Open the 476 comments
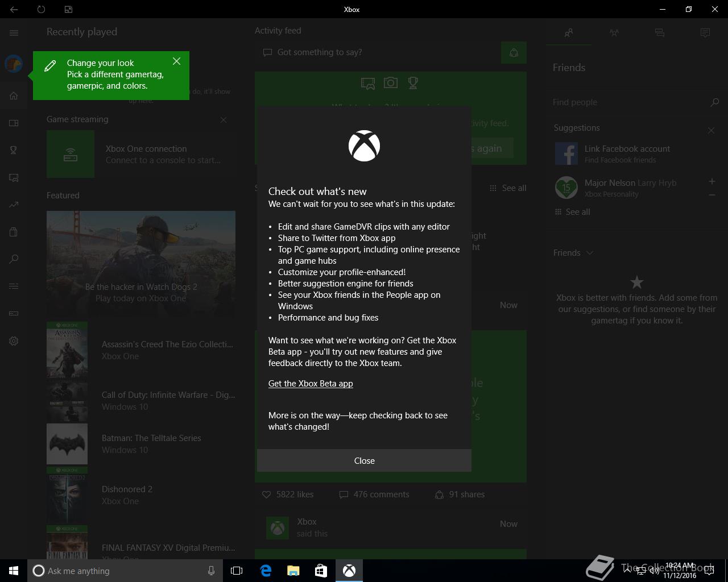Viewport: 728px width, 582px height. (x=374, y=494)
